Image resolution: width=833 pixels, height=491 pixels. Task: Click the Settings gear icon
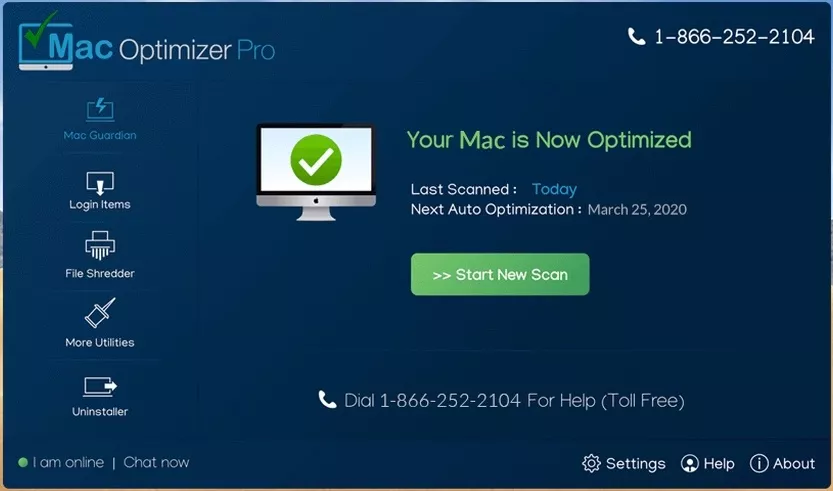click(x=591, y=463)
